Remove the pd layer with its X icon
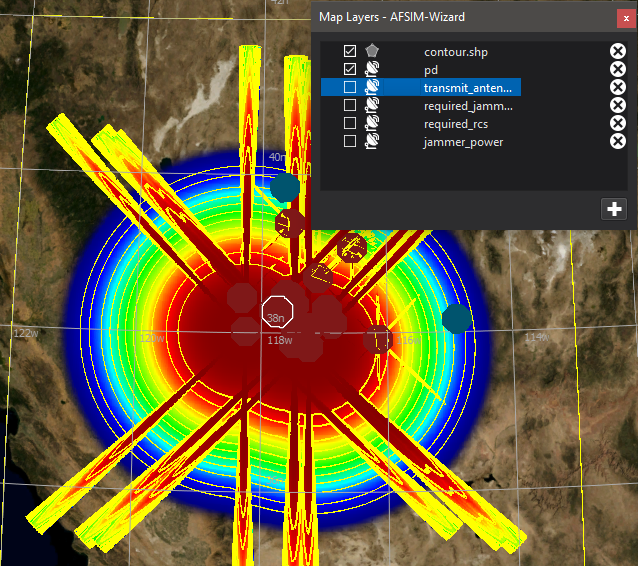This screenshot has height=566, width=638. click(618, 69)
